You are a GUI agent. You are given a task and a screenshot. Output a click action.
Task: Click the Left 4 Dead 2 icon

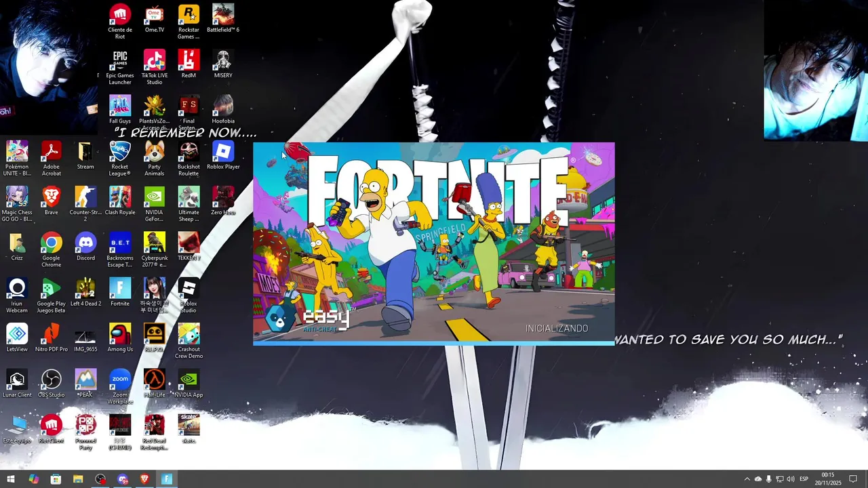(85, 291)
